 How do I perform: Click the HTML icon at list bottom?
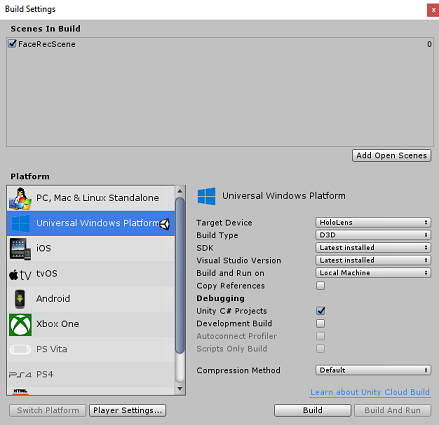click(x=20, y=392)
